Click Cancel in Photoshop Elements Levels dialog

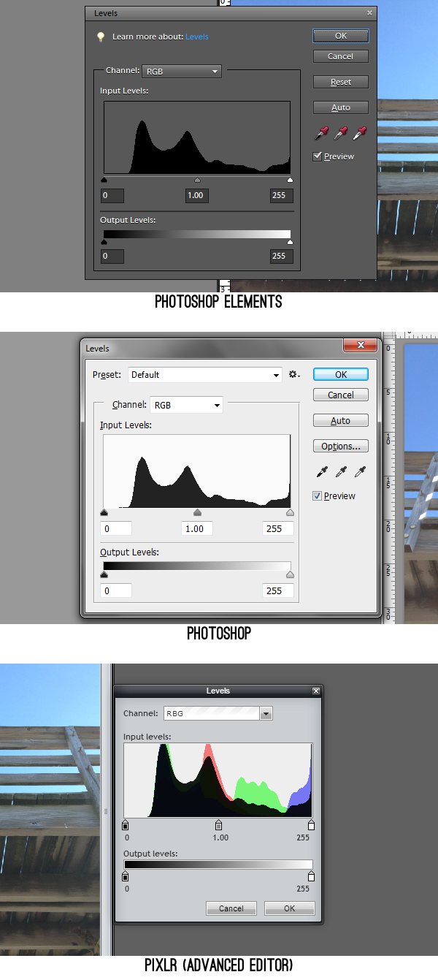[x=340, y=56]
